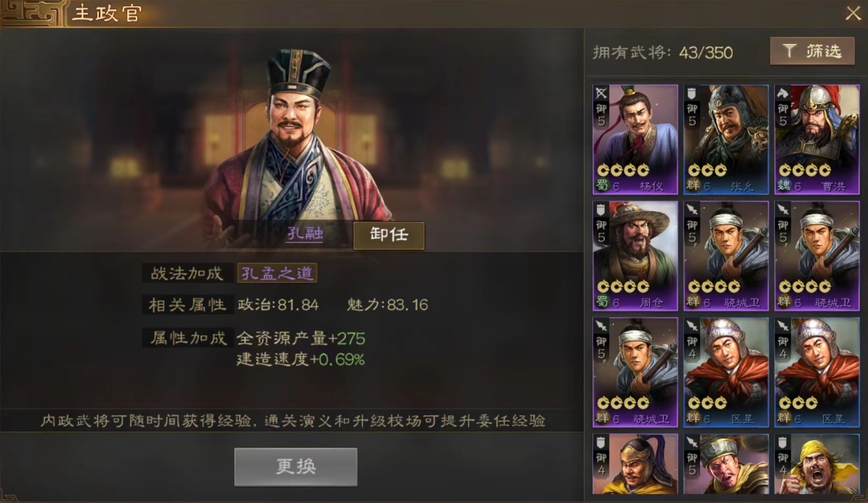
Task: Open the 筛选 filter dropdown
Action: pos(812,51)
